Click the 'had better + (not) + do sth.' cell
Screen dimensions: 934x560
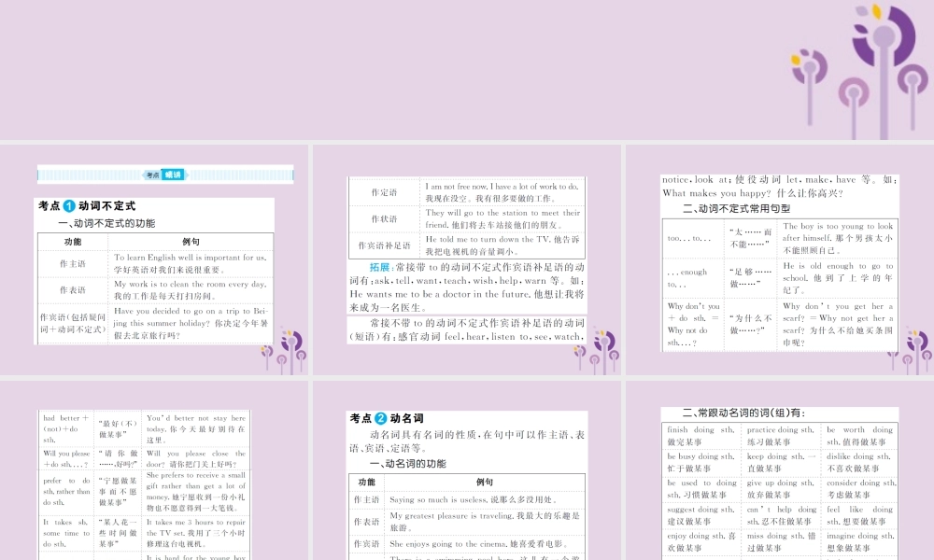point(66,428)
